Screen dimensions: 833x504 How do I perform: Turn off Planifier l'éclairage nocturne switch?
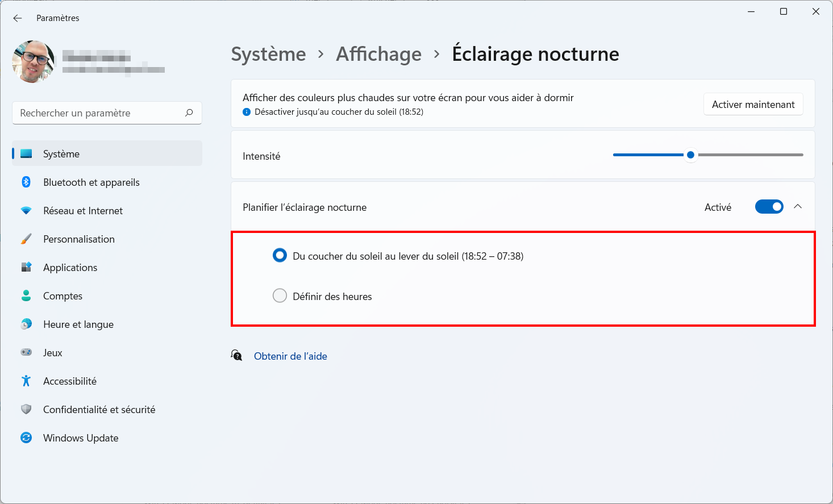tap(769, 207)
